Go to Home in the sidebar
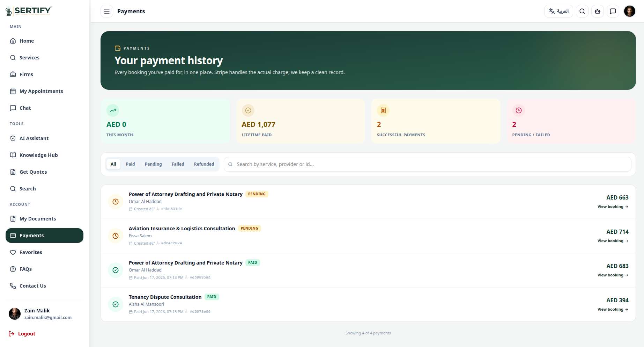This screenshot has height=347, width=644. pyautogui.click(x=44, y=41)
